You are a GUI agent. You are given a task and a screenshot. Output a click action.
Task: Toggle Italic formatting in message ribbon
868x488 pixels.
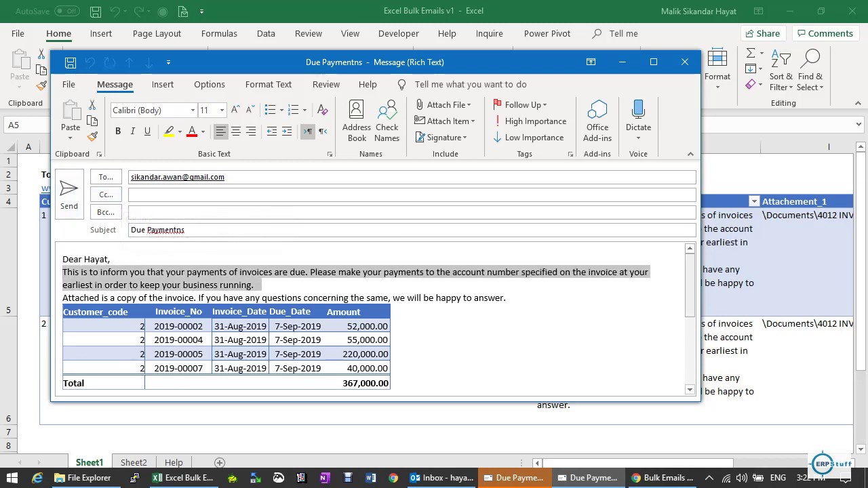pos(133,131)
